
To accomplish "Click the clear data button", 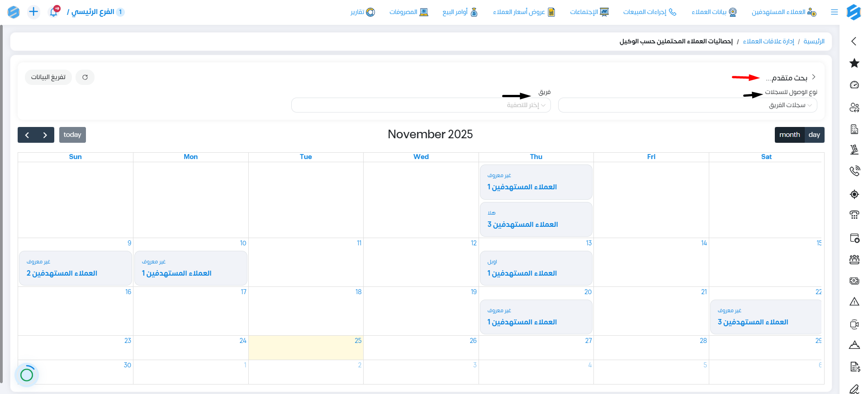I will click(x=48, y=77).
